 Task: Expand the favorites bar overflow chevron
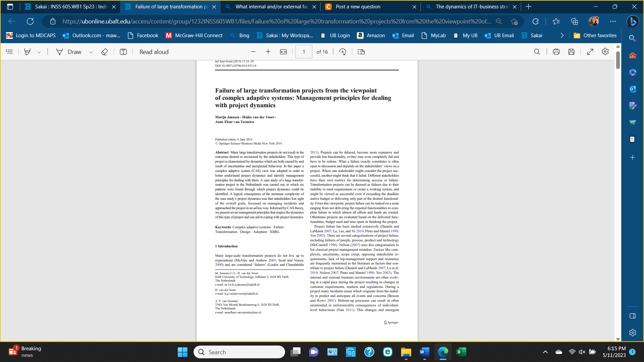coord(562,36)
